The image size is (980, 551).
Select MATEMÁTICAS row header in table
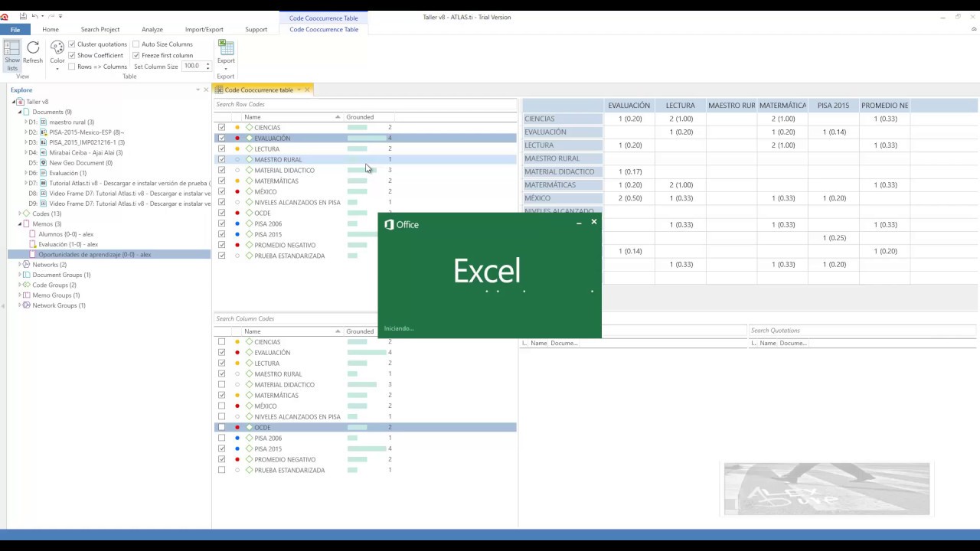pos(562,184)
